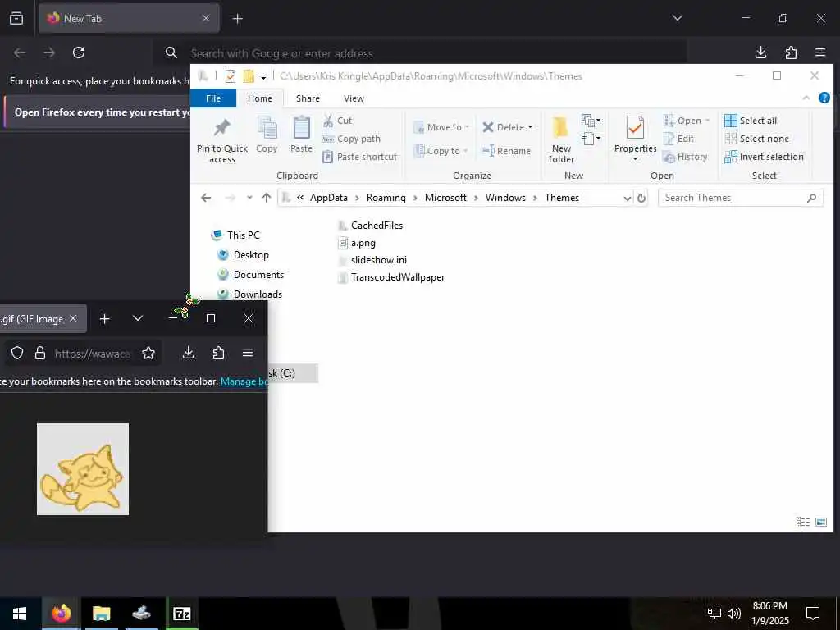Open new tab in main Firefox
840x630 pixels.
[237, 19]
